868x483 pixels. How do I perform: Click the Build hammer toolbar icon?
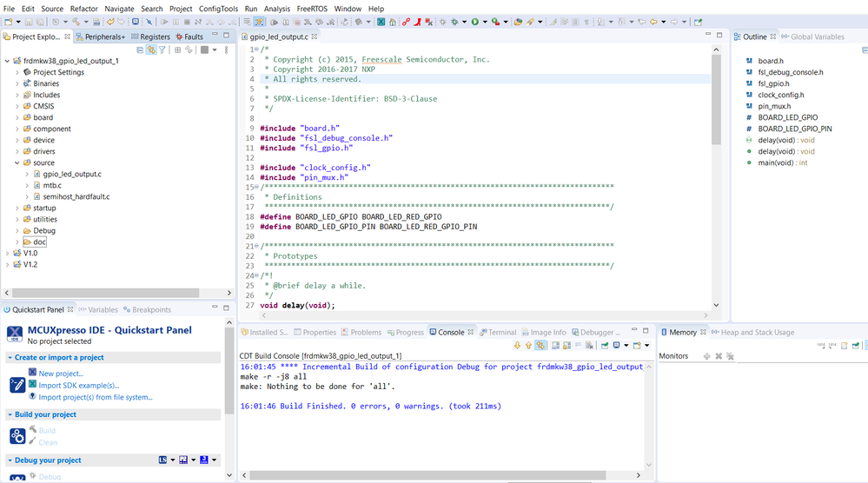tap(76, 22)
